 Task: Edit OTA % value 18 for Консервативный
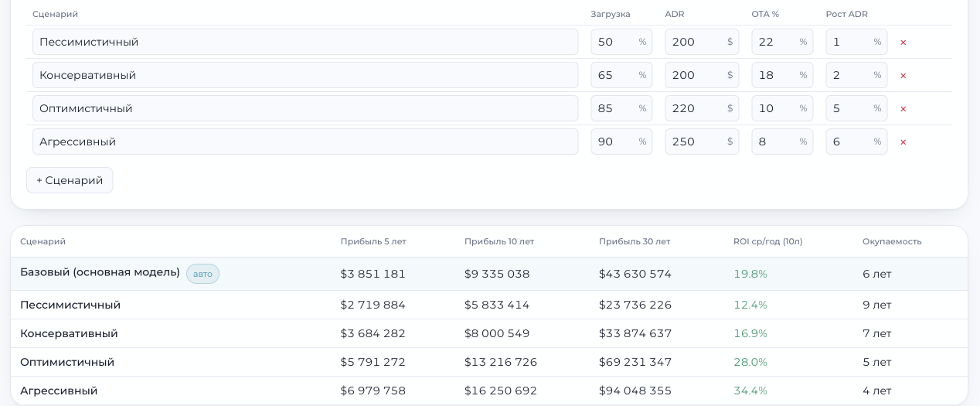[x=782, y=75]
